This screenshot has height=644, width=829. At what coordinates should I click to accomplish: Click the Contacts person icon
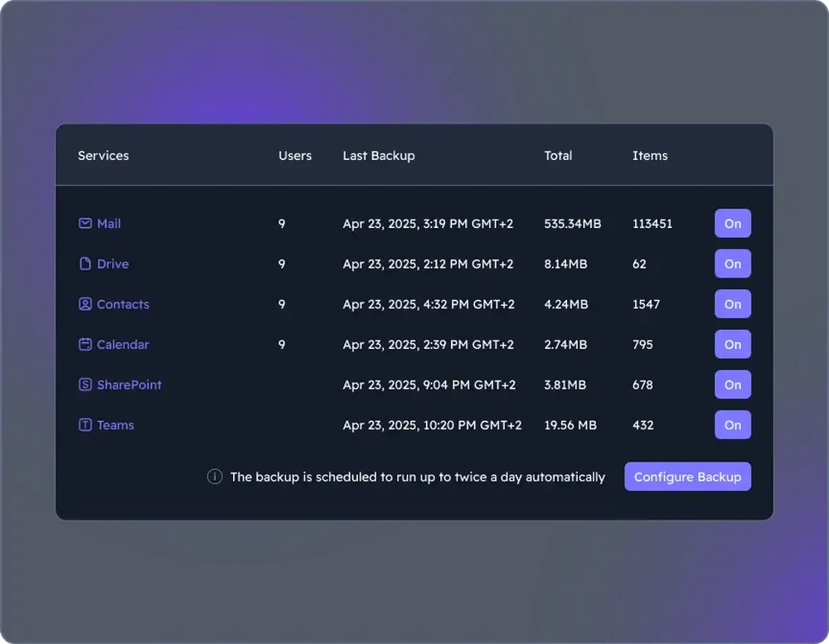coord(85,304)
